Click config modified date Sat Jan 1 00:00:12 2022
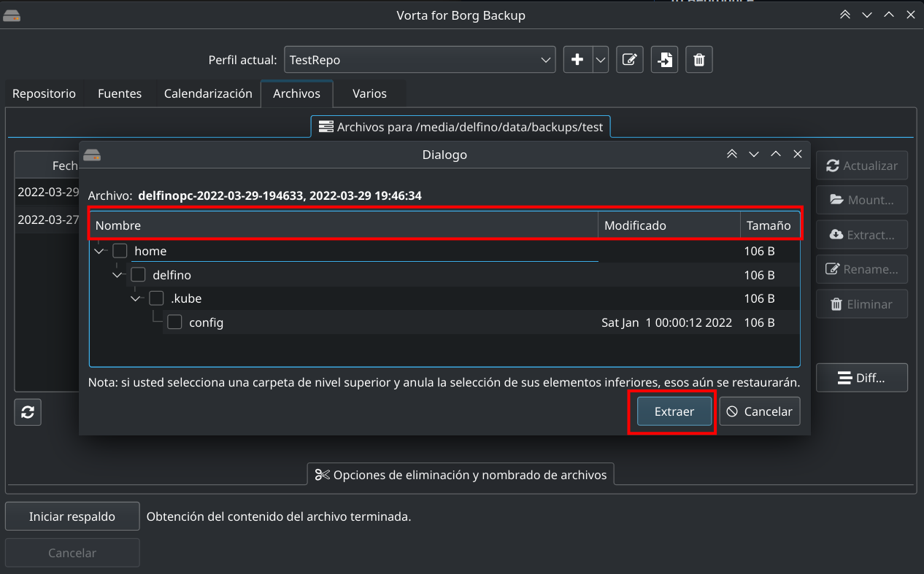This screenshot has height=574, width=924. 666,322
